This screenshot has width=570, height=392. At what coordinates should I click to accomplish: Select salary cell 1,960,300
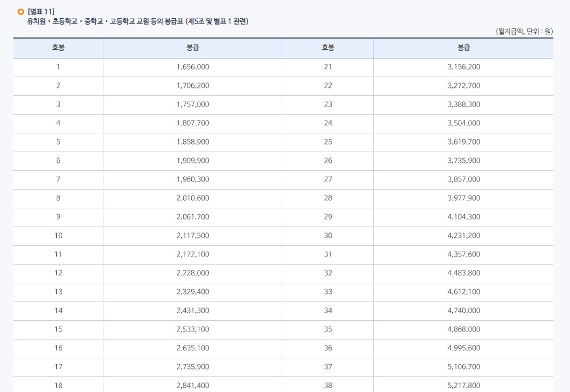[193, 179]
